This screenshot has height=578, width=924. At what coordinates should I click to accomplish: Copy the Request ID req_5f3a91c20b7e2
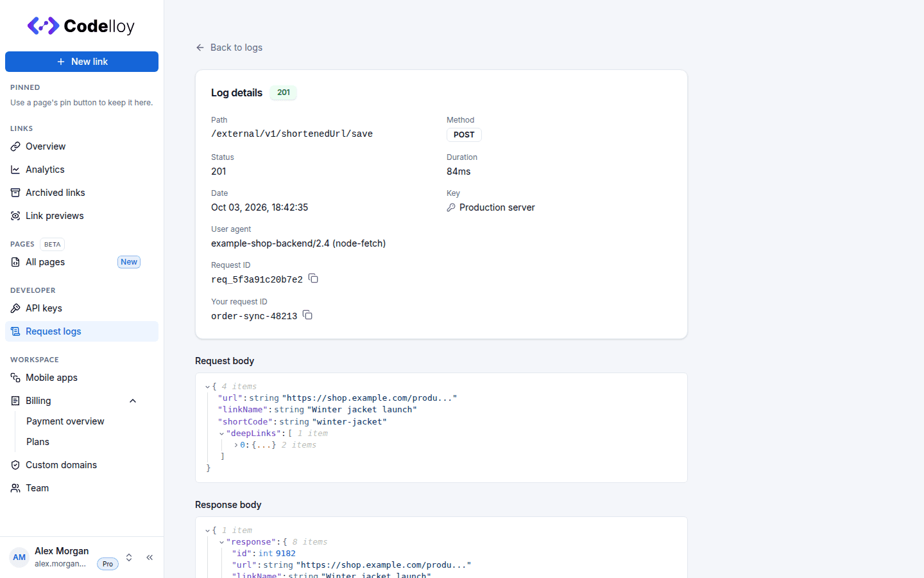(313, 279)
